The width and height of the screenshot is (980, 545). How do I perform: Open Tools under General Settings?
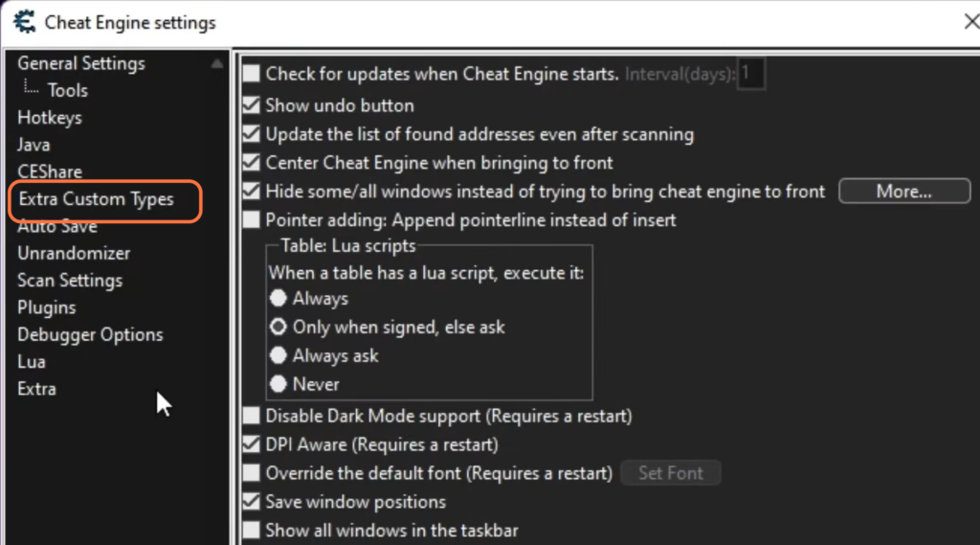click(x=68, y=91)
